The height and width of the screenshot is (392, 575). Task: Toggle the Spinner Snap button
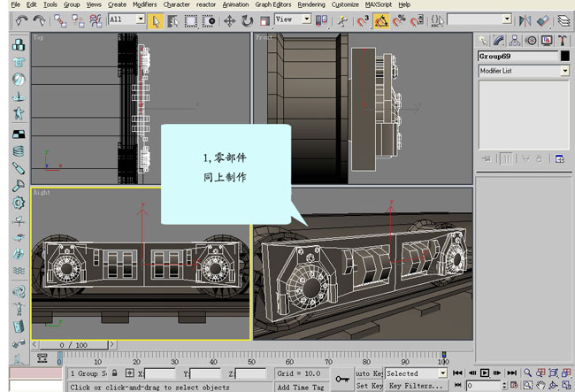417,21
